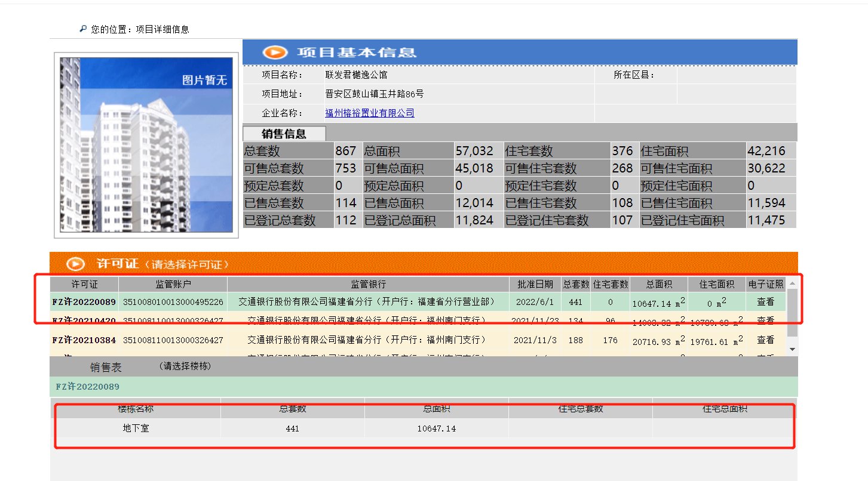Viewport: 868px width, 481px height.
Task: Switch to the 销售信息 tab
Action: 284,133
